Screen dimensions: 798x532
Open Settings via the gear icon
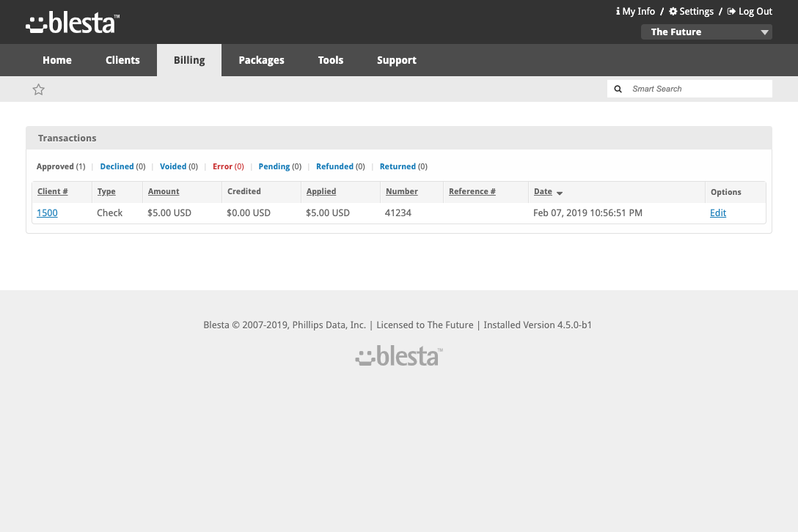point(673,11)
